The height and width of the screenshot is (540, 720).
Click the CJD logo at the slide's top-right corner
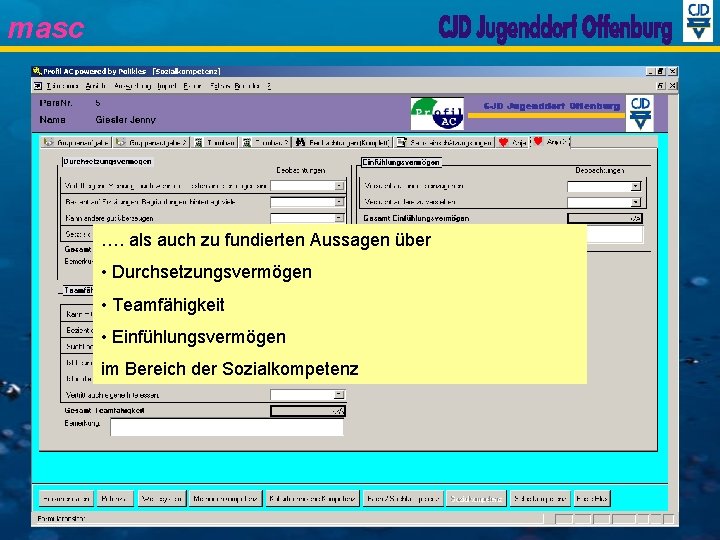pos(698,21)
